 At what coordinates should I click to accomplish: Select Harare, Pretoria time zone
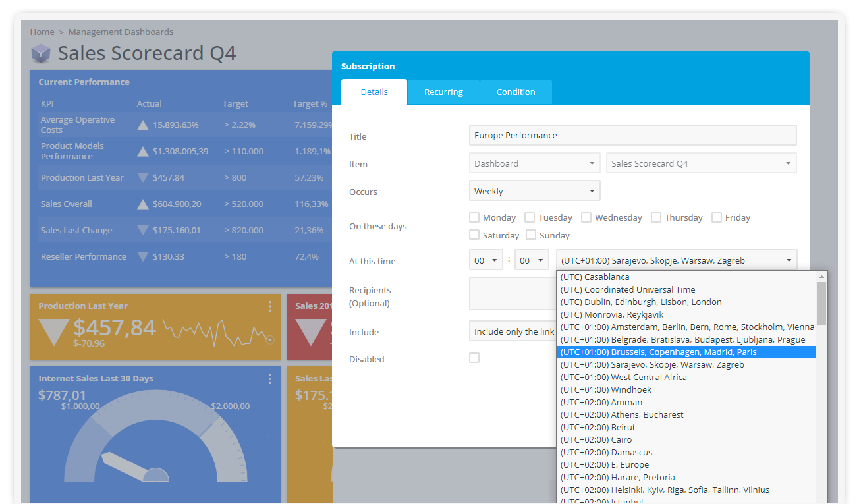coord(686,478)
